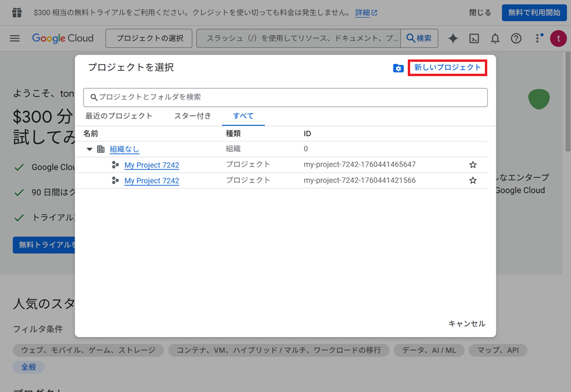Collapse the 組織なし tree arrow
The image size is (571, 392).
pos(89,149)
